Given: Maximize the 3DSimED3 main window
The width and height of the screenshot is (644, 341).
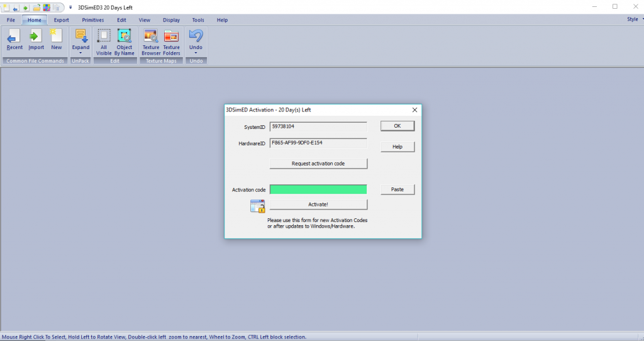Looking at the screenshot, I should (x=615, y=6).
